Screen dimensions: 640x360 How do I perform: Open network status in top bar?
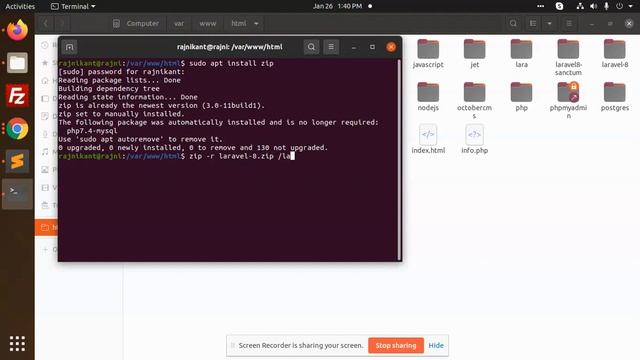coord(580,6)
